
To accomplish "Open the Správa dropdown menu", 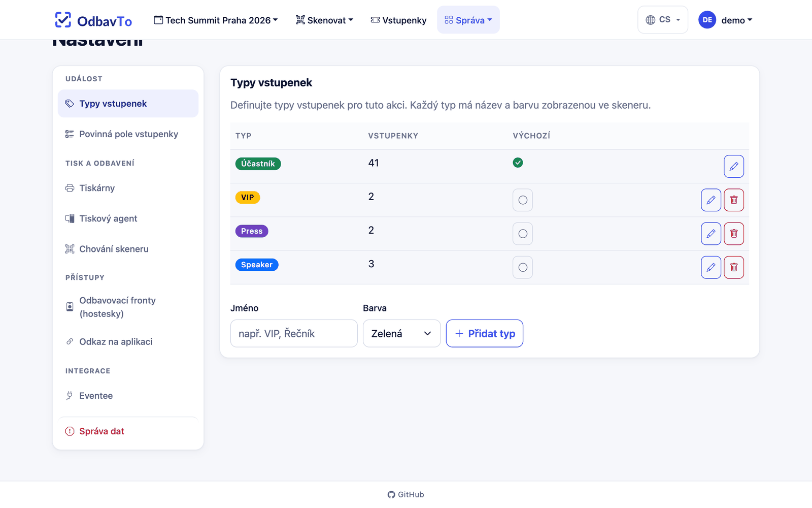I will [x=468, y=20].
